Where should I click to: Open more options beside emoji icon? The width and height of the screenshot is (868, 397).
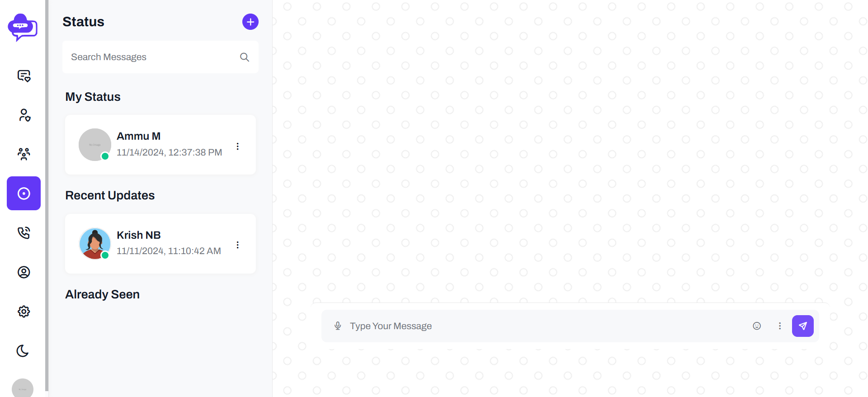(780, 326)
